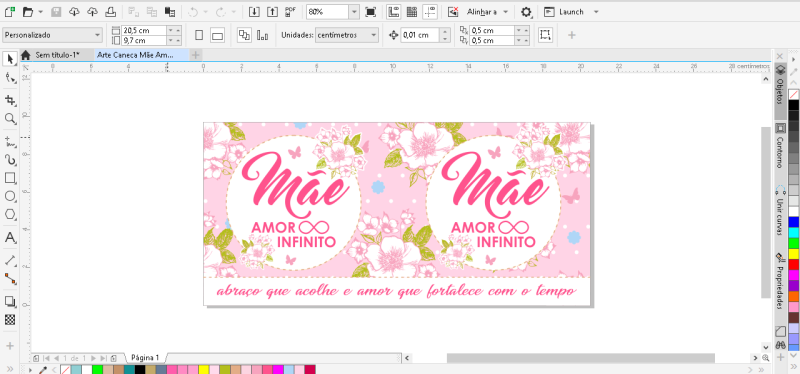Open the Contorno docker tab
The width and height of the screenshot is (800, 374).
pyautogui.click(x=780, y=146)
